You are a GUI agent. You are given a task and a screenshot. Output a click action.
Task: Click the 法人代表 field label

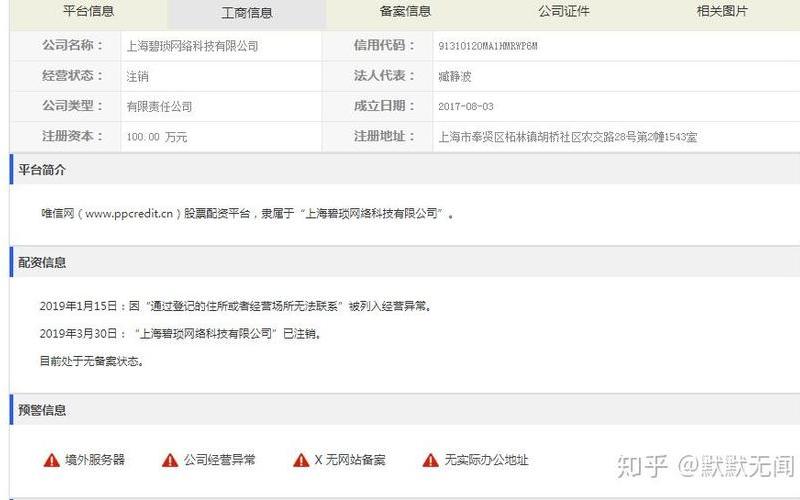point(384,76)
